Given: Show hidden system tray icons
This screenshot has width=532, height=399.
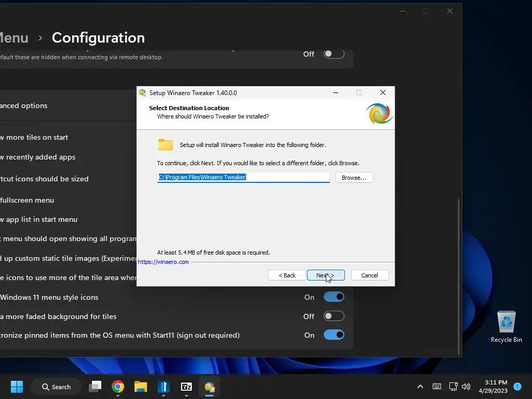Looking at the screenshot, I should click(x=420, y=387).
